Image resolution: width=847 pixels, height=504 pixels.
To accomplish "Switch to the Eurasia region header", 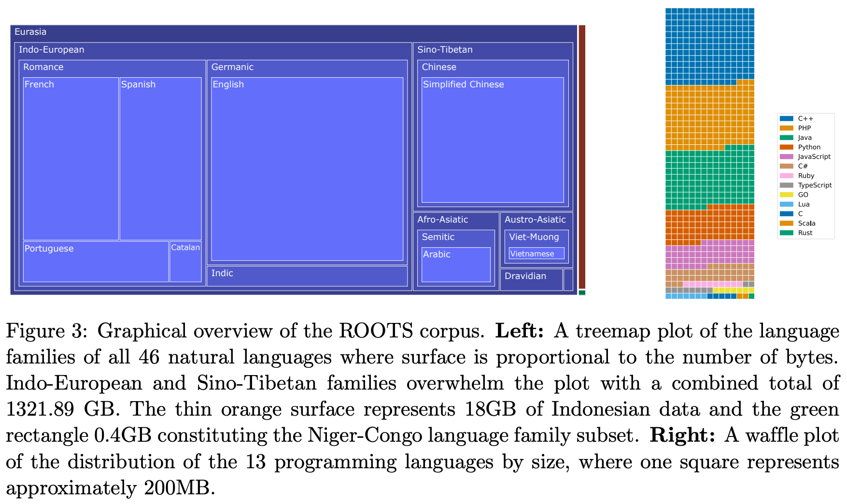I will [30, 32].
